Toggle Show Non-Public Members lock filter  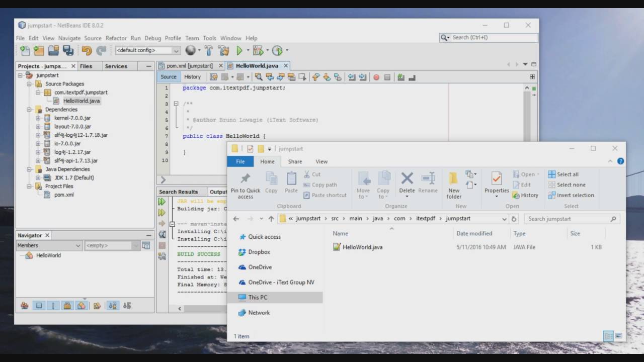(x=67, y=305)
